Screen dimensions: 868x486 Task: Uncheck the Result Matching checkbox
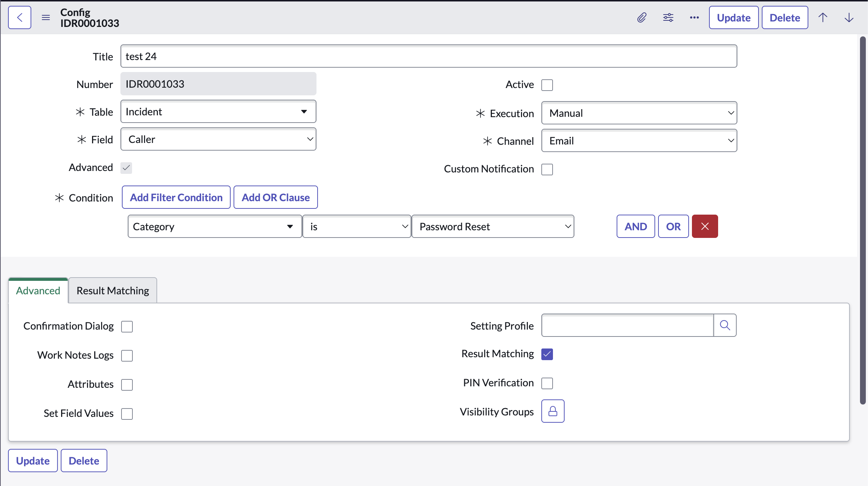(547, 354)
